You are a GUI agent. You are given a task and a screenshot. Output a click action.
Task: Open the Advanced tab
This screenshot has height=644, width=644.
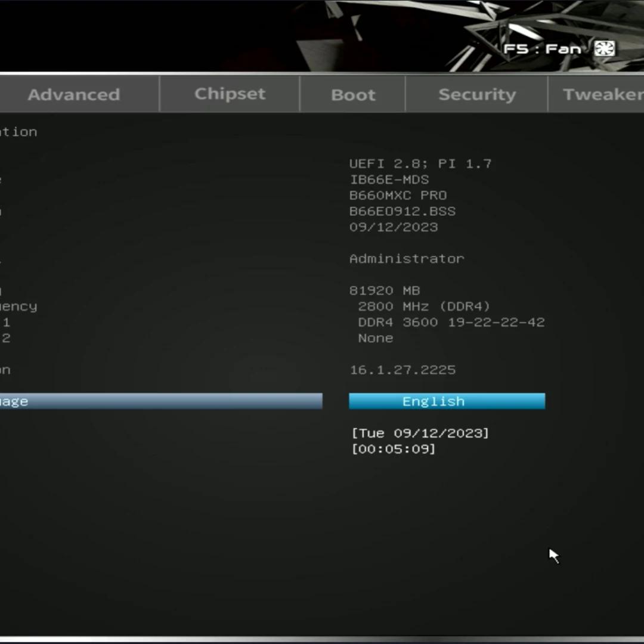point(74,94)
